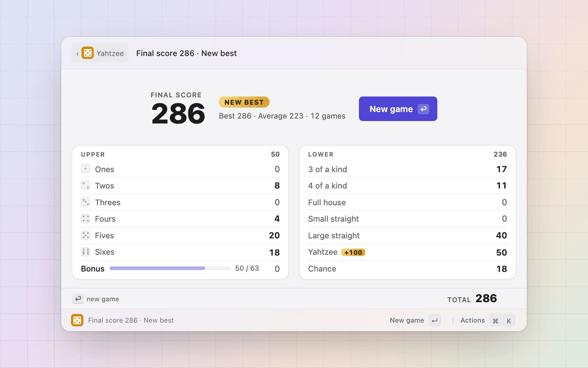Click the back chevron beside Yahtzee
The width and height of the screenshot is (588, 368).
[x=77, y=54]
